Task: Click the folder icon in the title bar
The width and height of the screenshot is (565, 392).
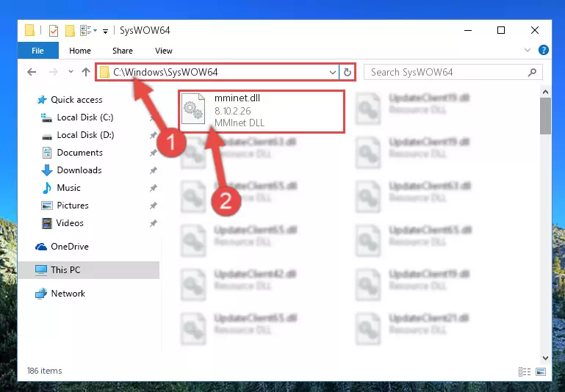Action: click(29, 31)
